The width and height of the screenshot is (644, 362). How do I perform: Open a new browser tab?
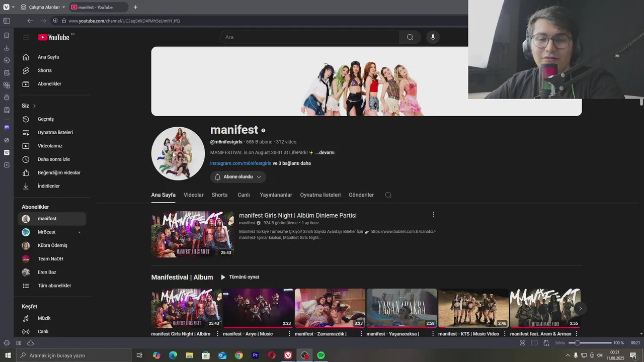coord(135,7)
